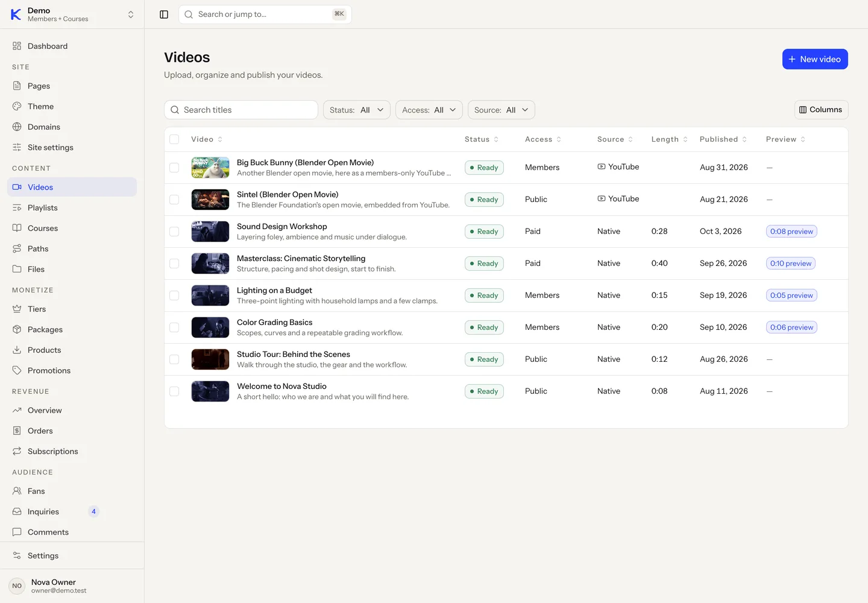Open the Columns visibility menu
This screenshot has height=603, width=868.
click(x=821, y=110)
